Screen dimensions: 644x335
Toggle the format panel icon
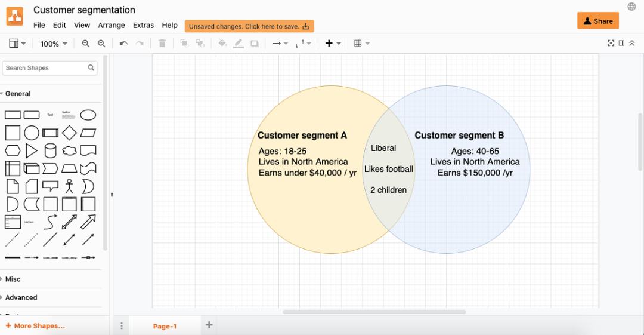621,43
